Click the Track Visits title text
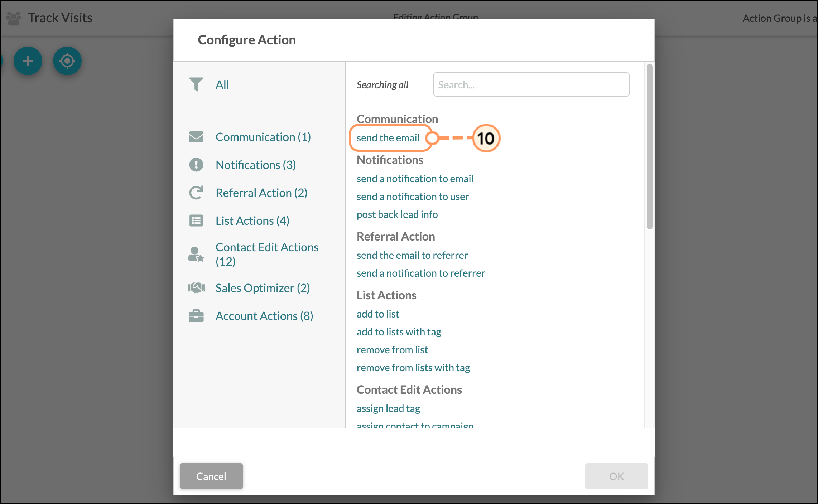This screenshot has width=818, height=504. coord(60,18)
